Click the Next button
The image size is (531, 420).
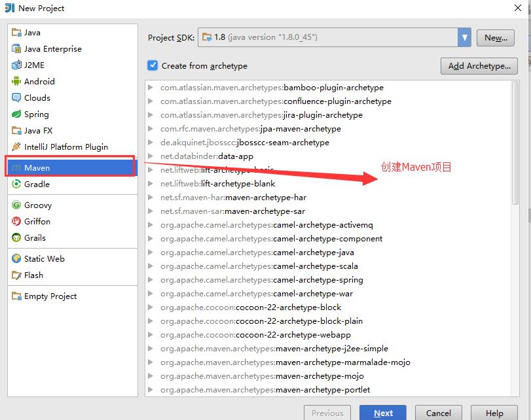[x=383, y=413]
